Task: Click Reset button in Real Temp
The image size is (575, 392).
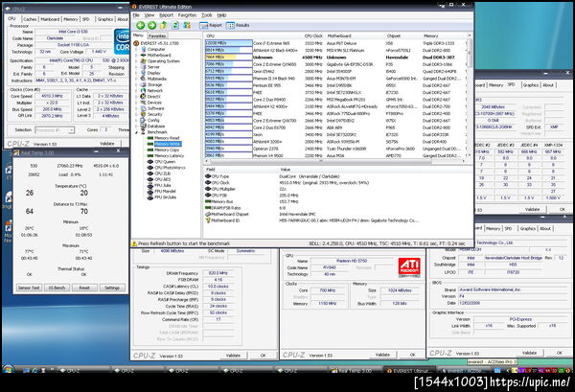Action: pos(84,288)
